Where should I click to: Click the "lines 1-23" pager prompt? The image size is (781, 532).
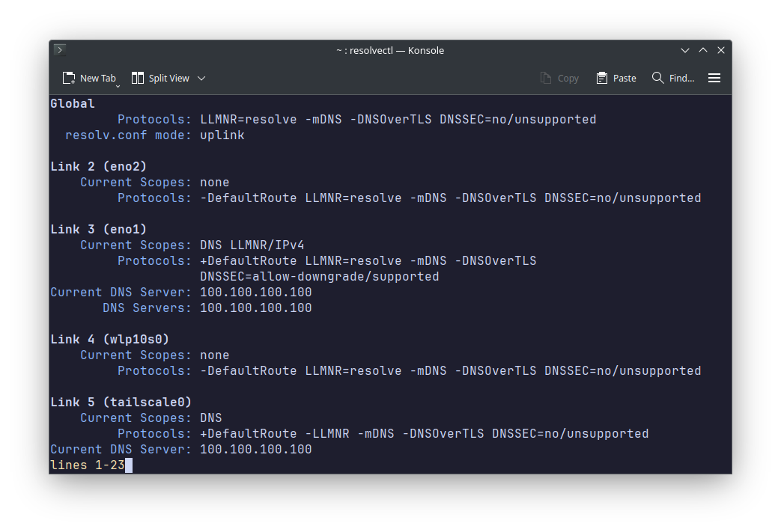coord(85,465)
